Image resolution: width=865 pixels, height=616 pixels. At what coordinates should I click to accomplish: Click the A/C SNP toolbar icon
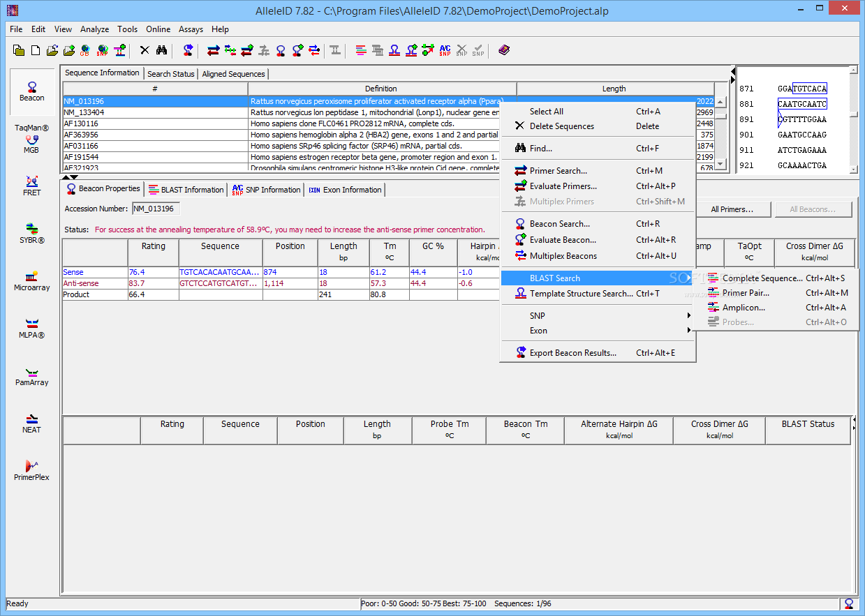(x=445, y=50)
